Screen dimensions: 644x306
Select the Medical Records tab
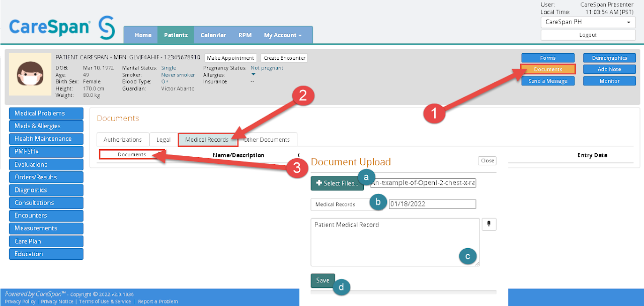click(x=208, y=140)
